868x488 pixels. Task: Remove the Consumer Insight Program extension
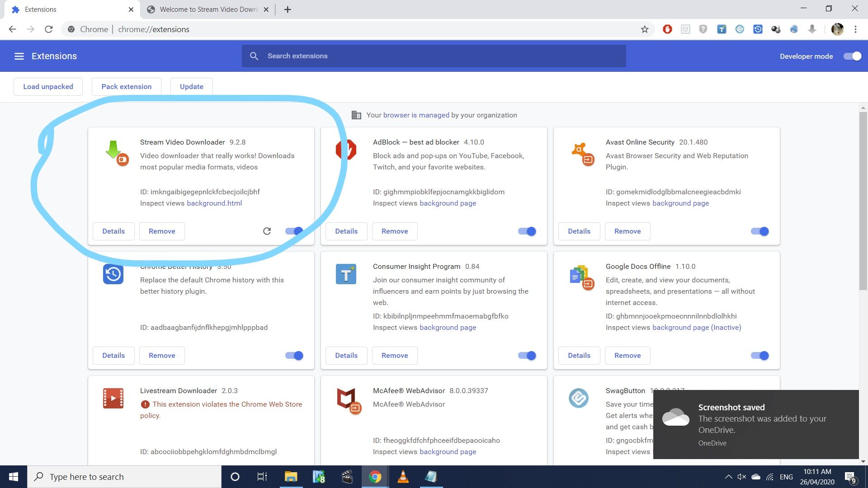394,356
